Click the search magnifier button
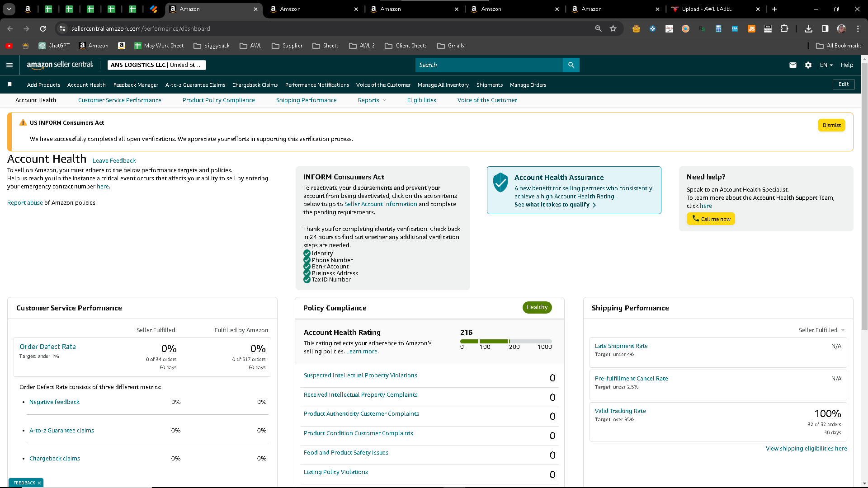 tap(571, 65)
